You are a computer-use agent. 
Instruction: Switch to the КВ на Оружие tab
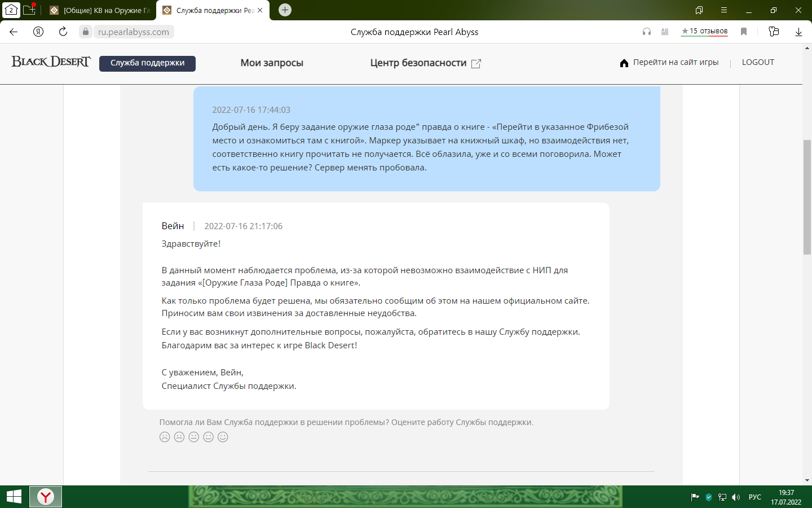pyautogui.click(x=100, y=10)
